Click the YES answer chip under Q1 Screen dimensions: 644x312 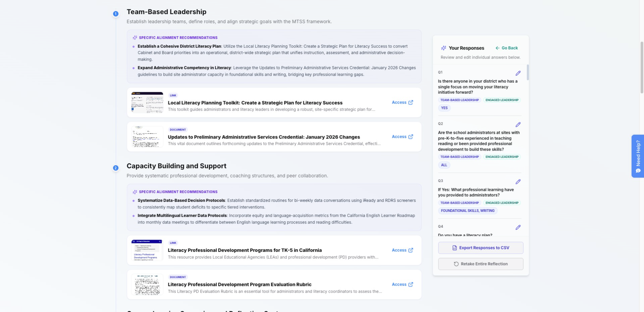[444, 108]
